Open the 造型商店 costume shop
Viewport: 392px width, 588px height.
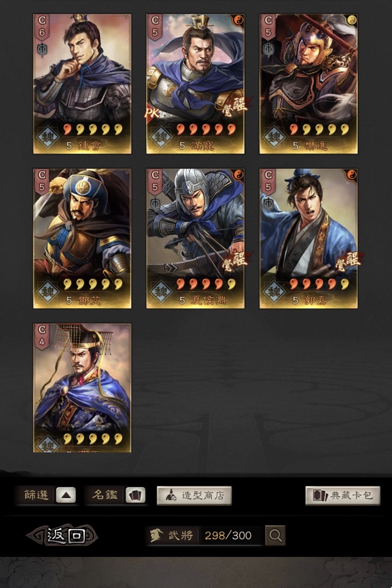(194, 495)
